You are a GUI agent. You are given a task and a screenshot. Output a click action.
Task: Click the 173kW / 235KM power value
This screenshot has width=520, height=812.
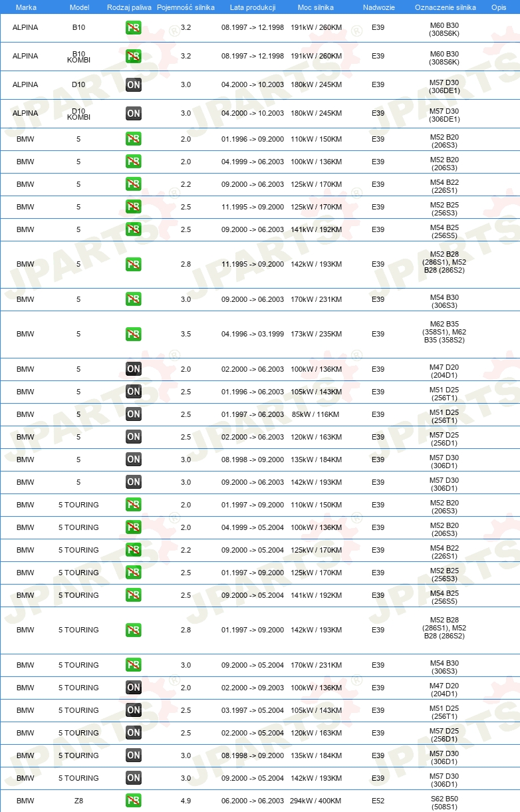click(316, 334)
